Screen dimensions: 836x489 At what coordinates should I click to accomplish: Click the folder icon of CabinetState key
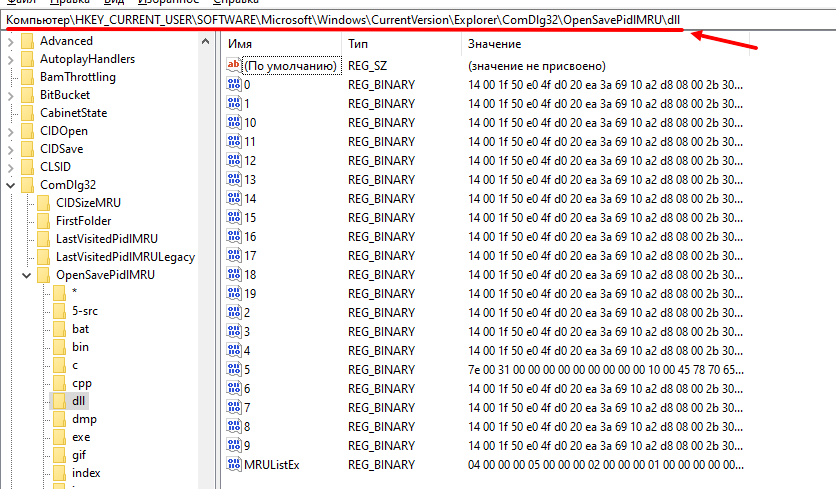(x=27, y=113)
